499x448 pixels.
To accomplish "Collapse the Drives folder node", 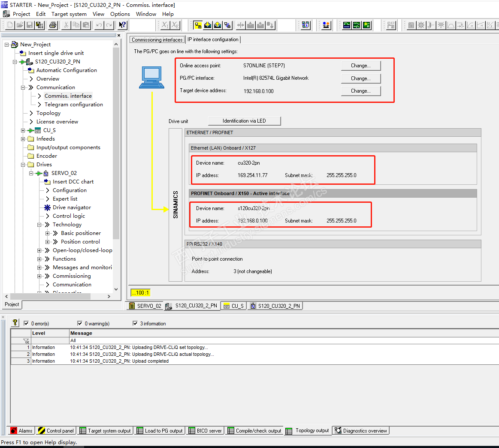I will [x=23, y=165].
